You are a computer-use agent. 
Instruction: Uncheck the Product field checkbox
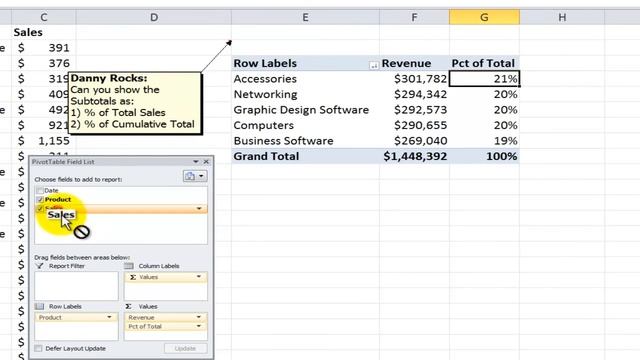click(x=40, y=200)
